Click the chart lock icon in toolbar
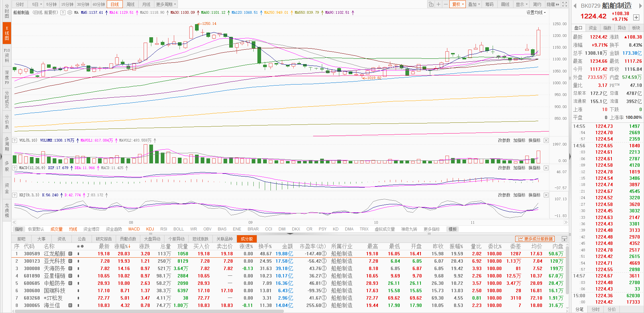This screenshot has width=644, height=313. tap(431, 4)
